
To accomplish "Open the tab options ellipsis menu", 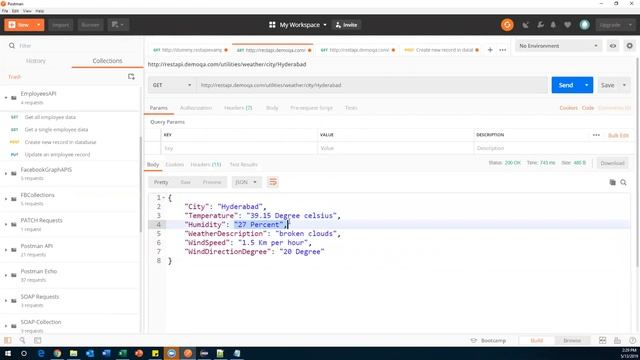I will [502, 50].
